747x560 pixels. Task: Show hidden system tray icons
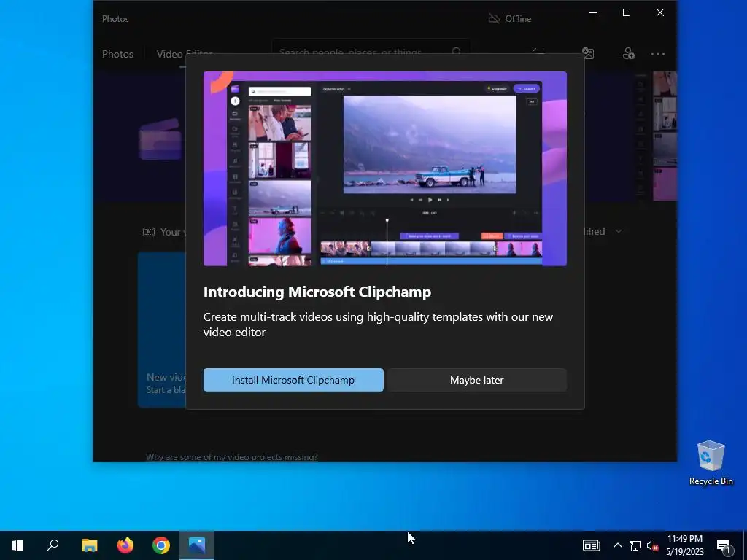click(x=617, y=545)
